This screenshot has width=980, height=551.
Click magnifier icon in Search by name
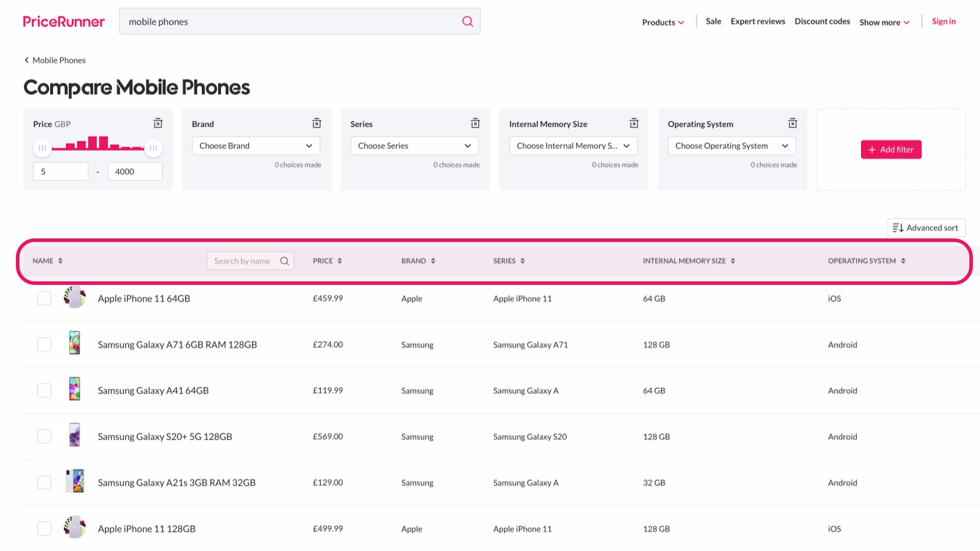(x=284, y=261)
